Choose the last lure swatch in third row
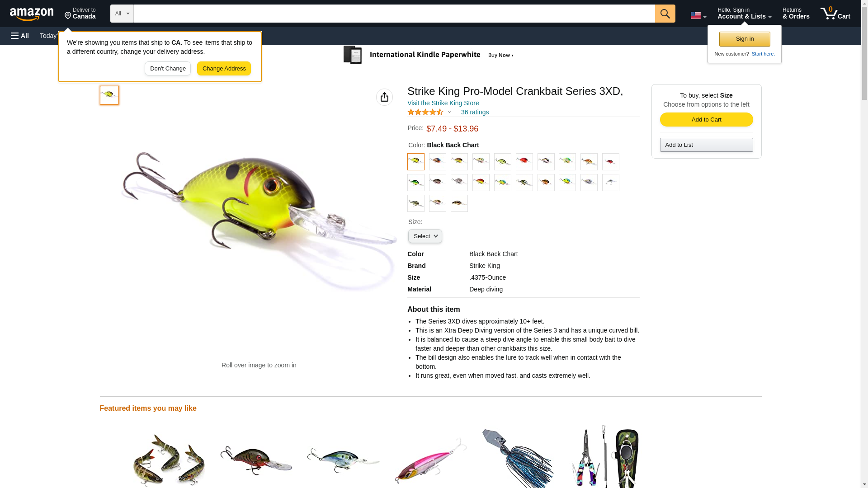This screenshot has width=868, height=488. (459, 203)
